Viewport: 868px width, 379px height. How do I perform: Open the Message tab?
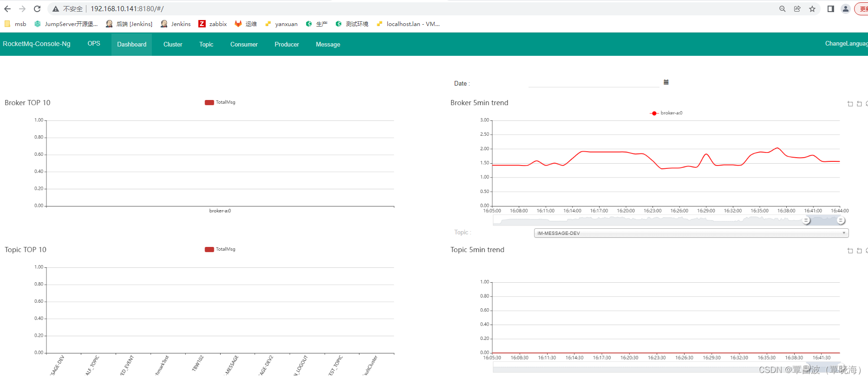click(328, 45)
